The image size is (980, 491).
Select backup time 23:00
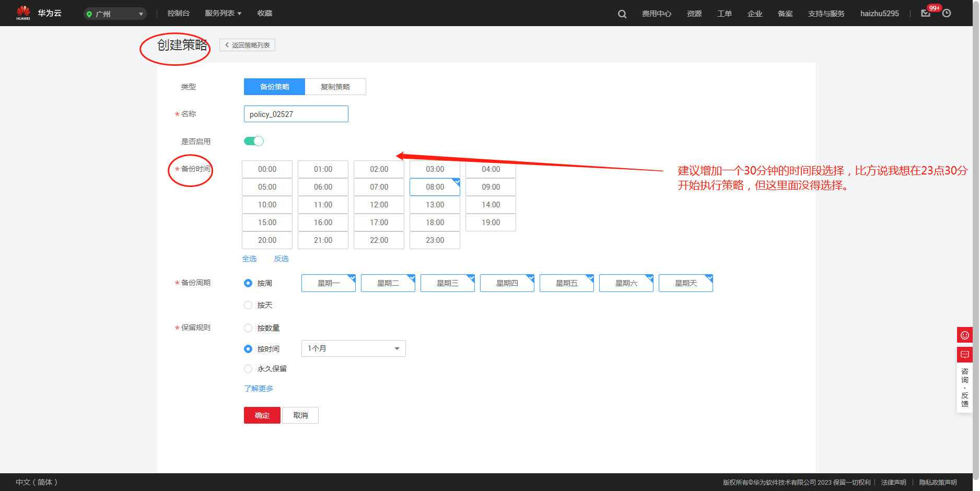coord(435,240)
